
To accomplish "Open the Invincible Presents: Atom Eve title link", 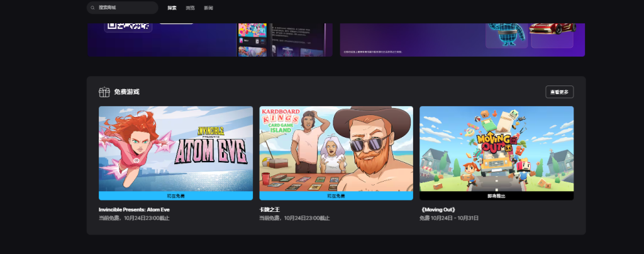I will coord(134,209).
